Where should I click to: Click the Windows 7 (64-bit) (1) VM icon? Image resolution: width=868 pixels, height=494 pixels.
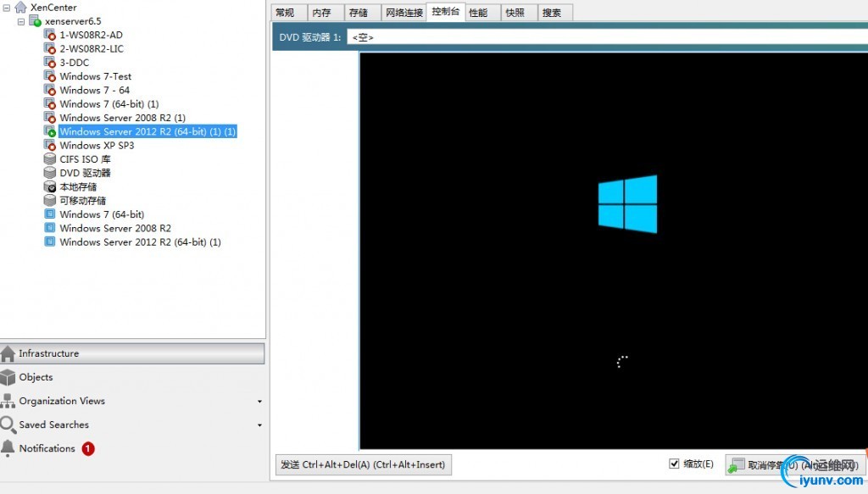[50, 104]
